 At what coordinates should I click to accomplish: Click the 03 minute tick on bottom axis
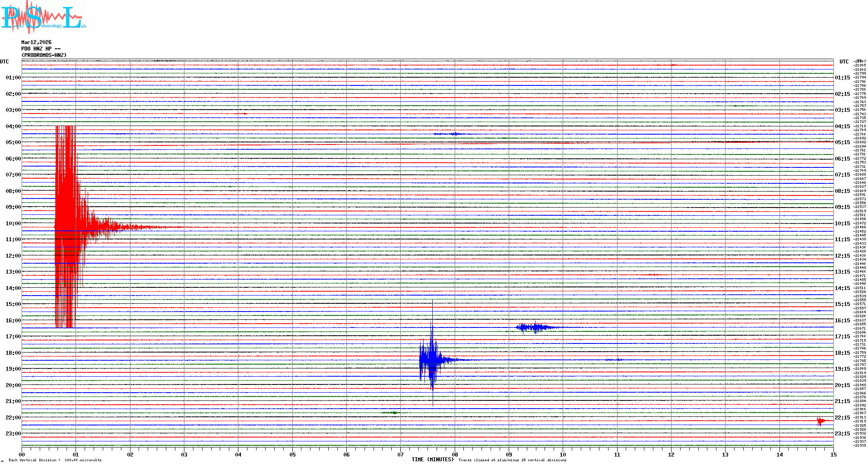pos(184,454)
